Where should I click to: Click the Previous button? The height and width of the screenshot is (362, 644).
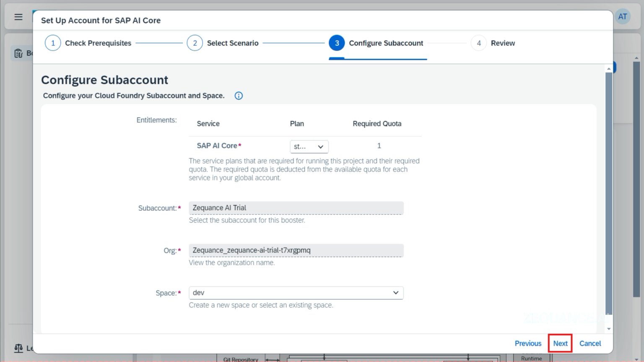click(x=528, y=343)
